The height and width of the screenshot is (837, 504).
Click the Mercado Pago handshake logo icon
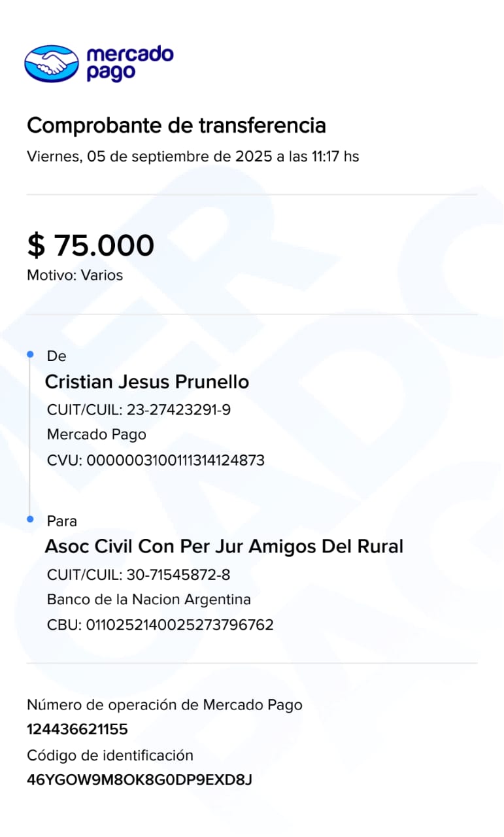[x=51, y=63]
